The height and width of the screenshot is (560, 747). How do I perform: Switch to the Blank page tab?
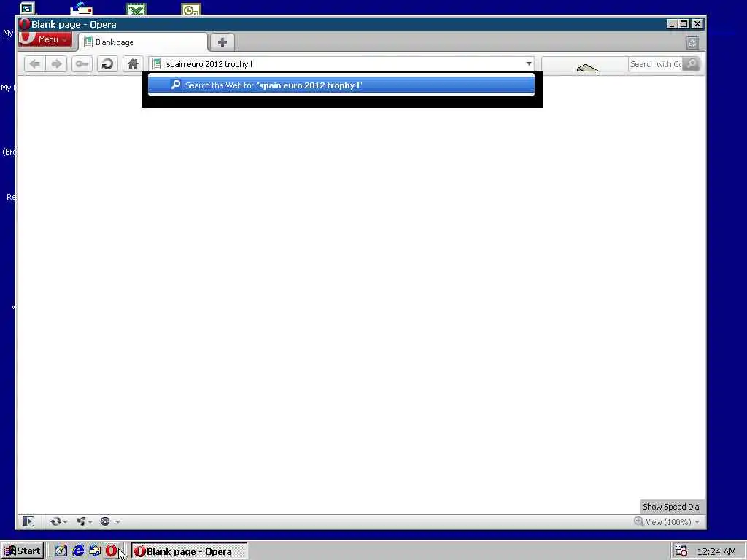(x=143, y=42)
